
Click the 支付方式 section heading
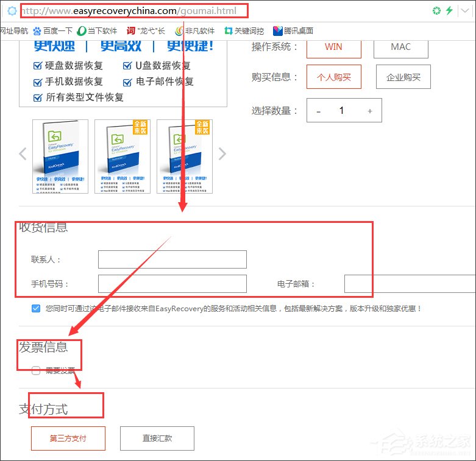point(43,409)
